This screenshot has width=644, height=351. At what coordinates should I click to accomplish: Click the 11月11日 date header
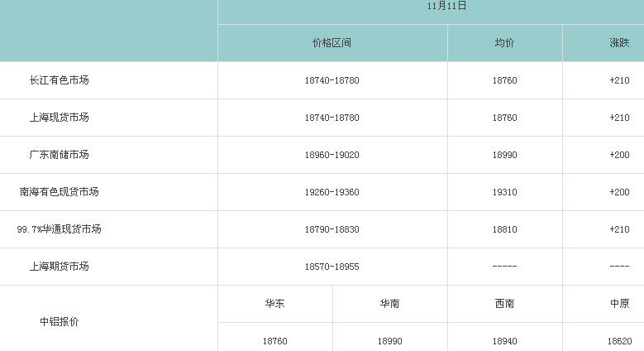point(447,7)
